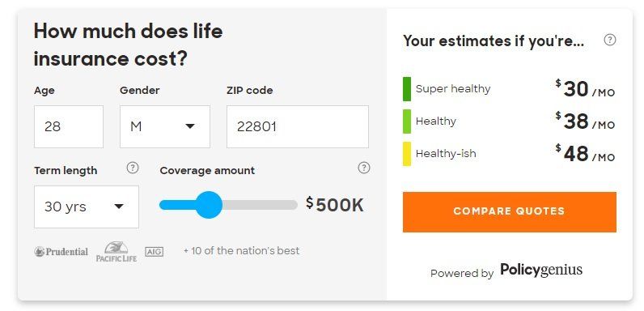Select the Healthy $38/mo estimate row
This screenshot has width=644, height=311.
pos(509,121)
